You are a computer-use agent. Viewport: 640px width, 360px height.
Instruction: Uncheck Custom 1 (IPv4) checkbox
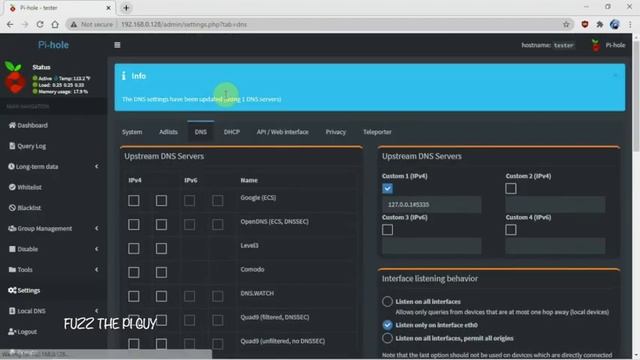click(387, 189)
